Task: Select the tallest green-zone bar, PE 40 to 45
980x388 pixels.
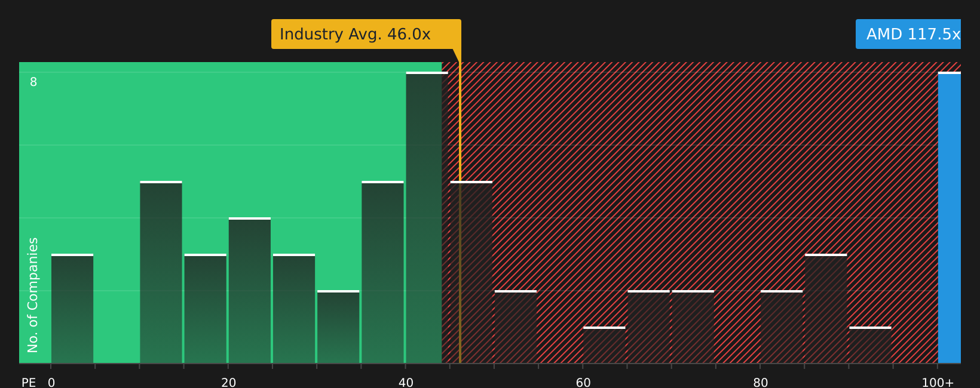Action: [427, 217]
